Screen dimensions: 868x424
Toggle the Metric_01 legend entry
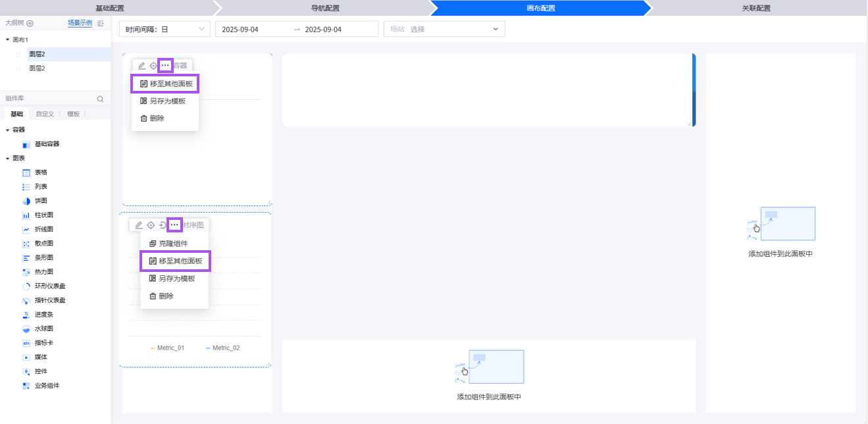[x=167, y=348]
